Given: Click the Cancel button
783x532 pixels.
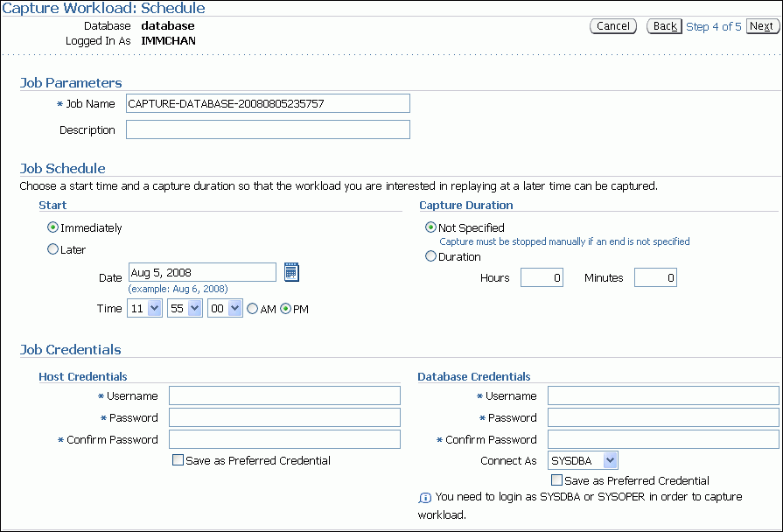Looking at the screenshot, I should pos(613,26).
